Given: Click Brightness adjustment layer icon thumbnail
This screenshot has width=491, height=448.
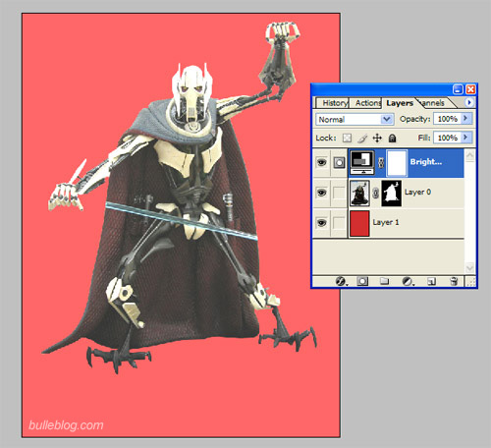Looking at the screenshot, I should tap(362, 162).
